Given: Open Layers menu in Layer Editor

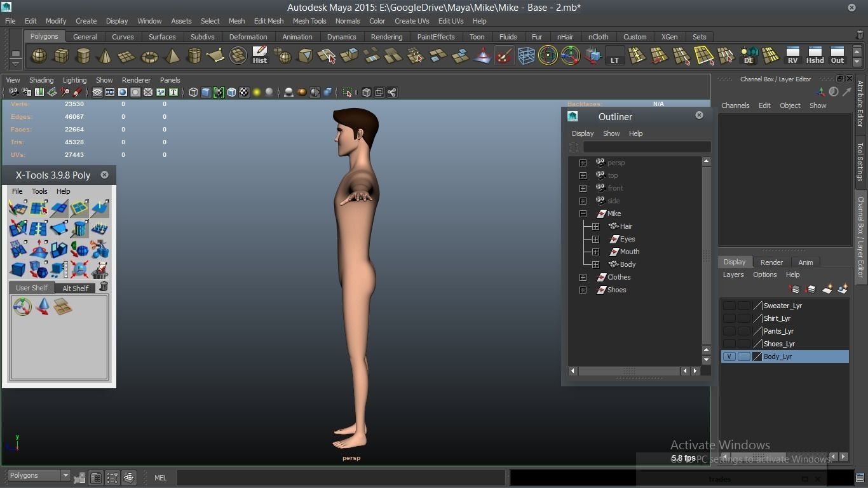Looking at the screenshot, I should coord(733,274).
